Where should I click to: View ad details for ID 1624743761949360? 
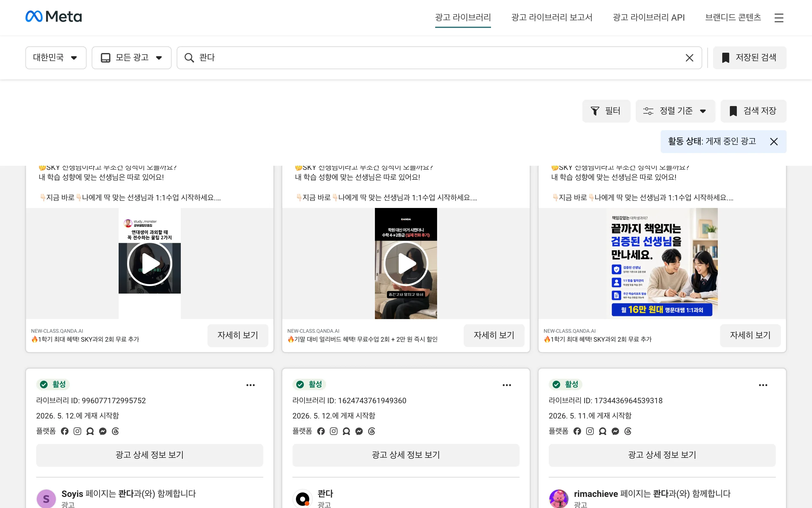click(406, 455)
